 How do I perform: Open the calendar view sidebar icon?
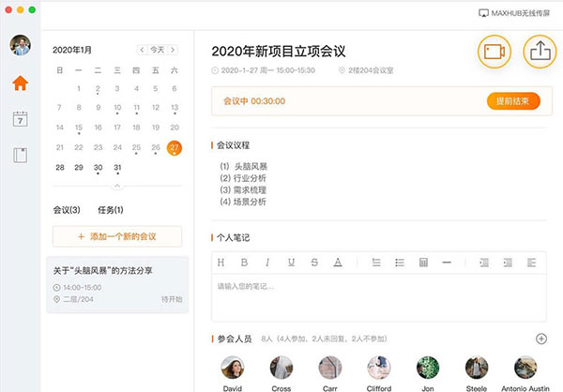(x=20, y=119)
